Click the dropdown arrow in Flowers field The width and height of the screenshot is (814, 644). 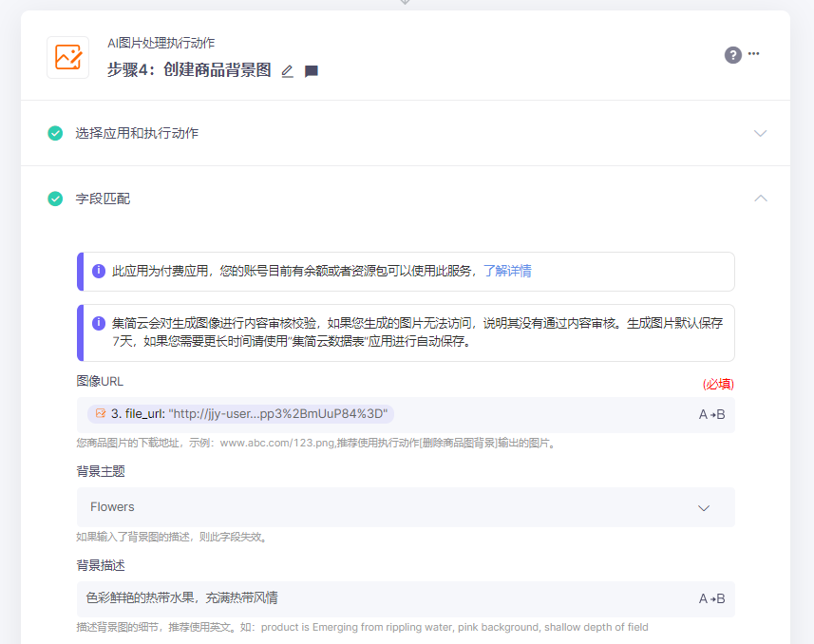click(x=704, y=508)
